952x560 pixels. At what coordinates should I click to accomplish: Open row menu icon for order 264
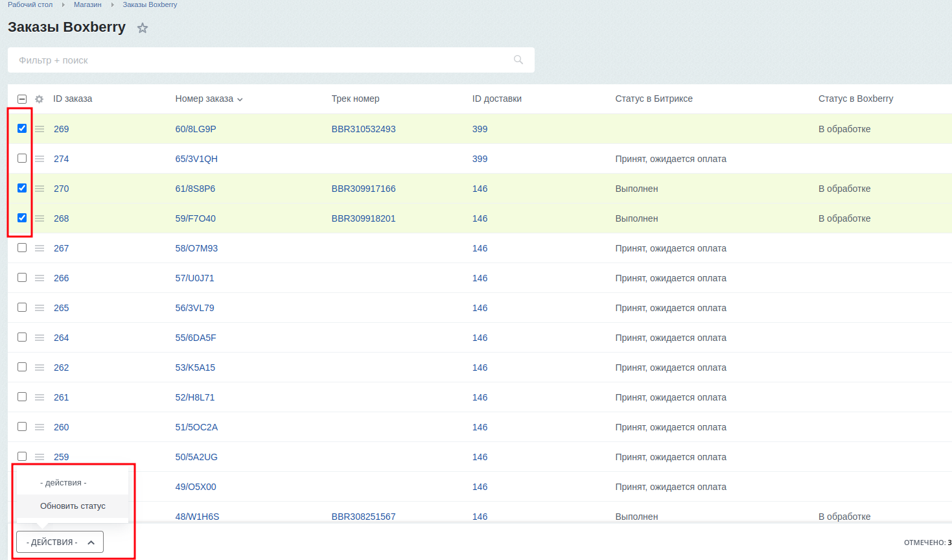40,338
